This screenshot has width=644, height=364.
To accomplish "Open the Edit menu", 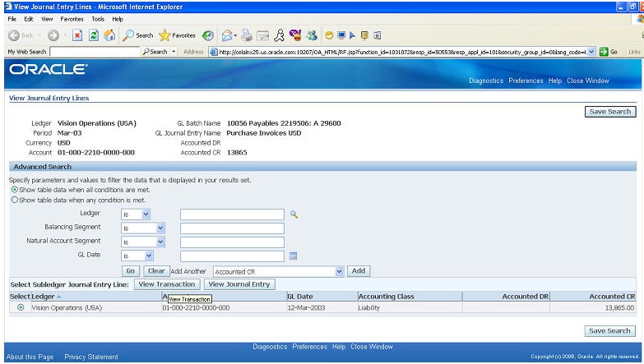I will (x=28, y=19).
